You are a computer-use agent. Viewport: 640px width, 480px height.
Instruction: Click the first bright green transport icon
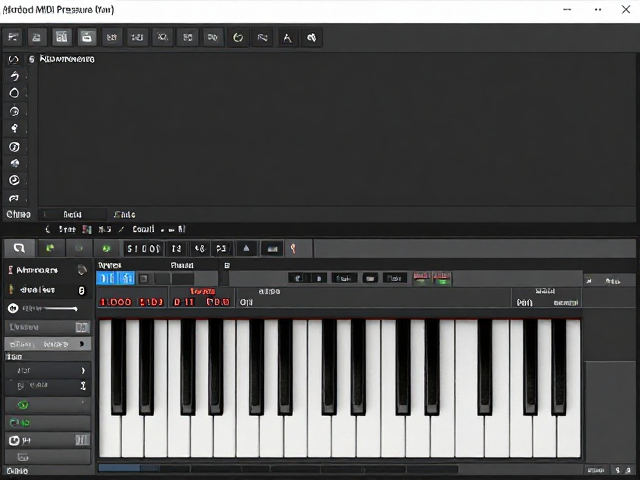pos(50,248)
